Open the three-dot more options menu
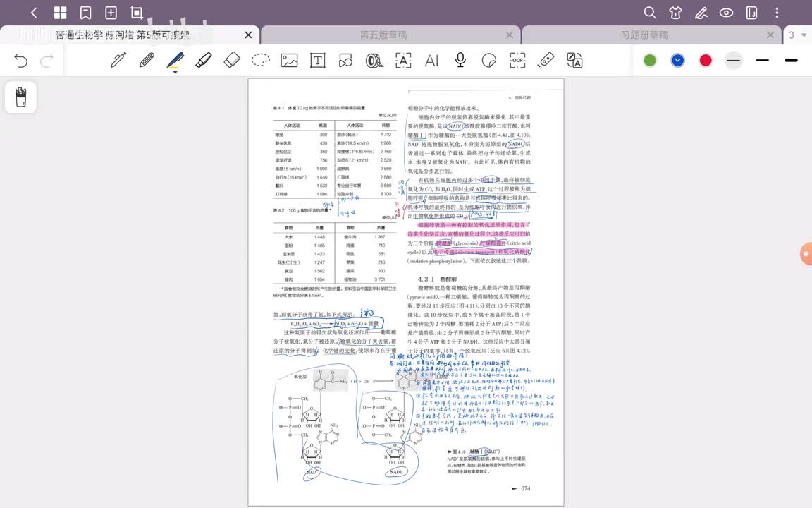812x508 pixels. [777, 13]
